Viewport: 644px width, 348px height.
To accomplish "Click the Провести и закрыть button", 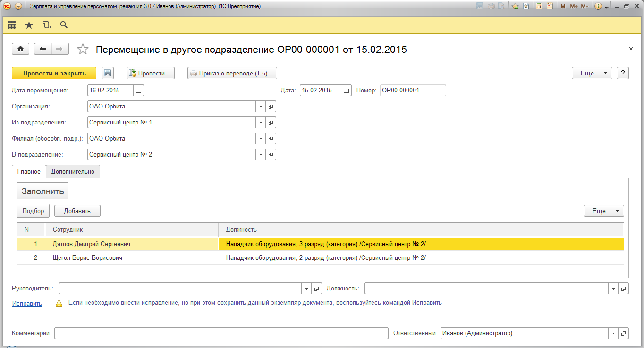I will pos(54,73).
